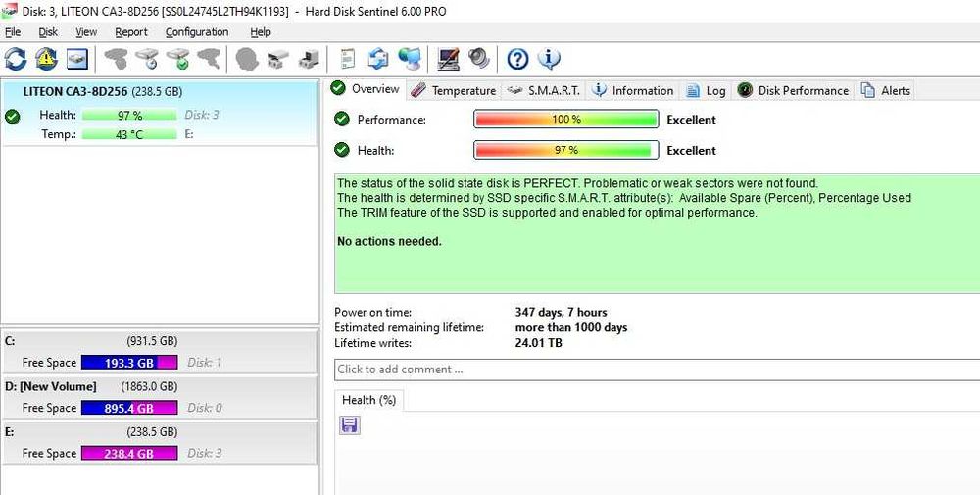Click the Excellent label next to Performance
The width and height of the screenshot is (980, 495).
coord(691,120)
